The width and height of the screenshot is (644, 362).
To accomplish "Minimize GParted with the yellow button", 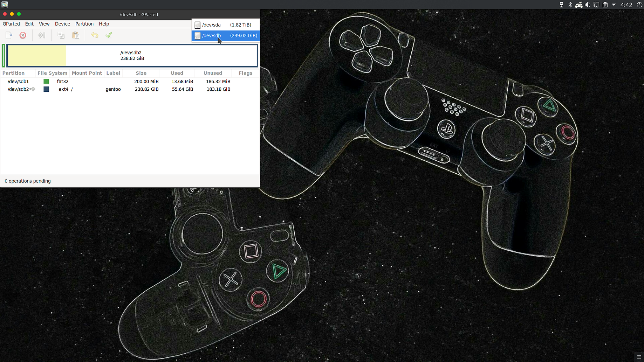I will [12, 14].
